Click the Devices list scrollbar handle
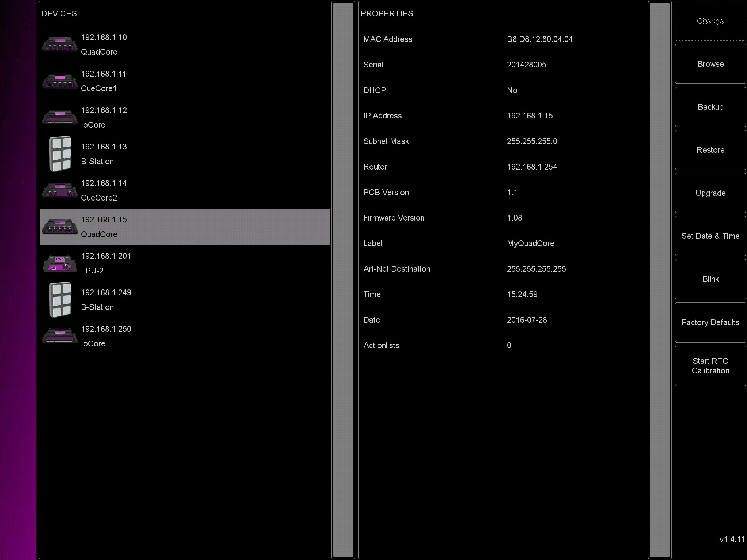 click(343, 280)
